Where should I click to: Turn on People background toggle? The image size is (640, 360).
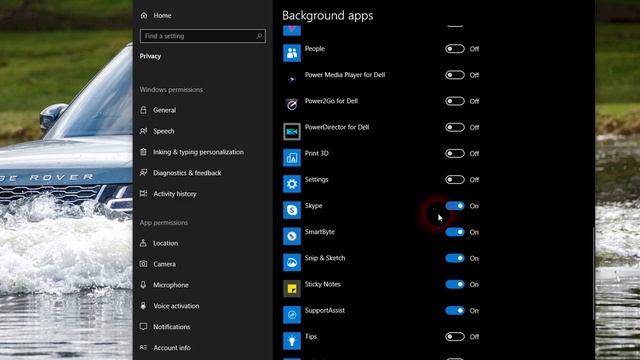(x=455, y=49)
